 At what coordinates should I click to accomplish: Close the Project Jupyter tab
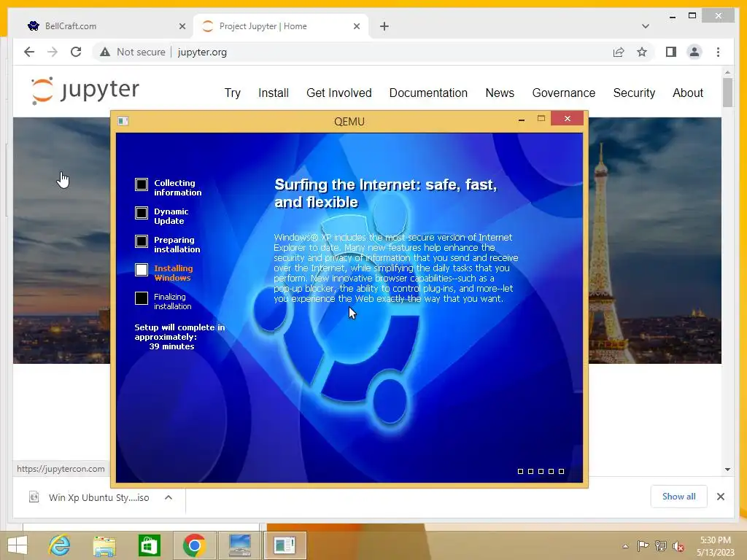tap(356, 26)
